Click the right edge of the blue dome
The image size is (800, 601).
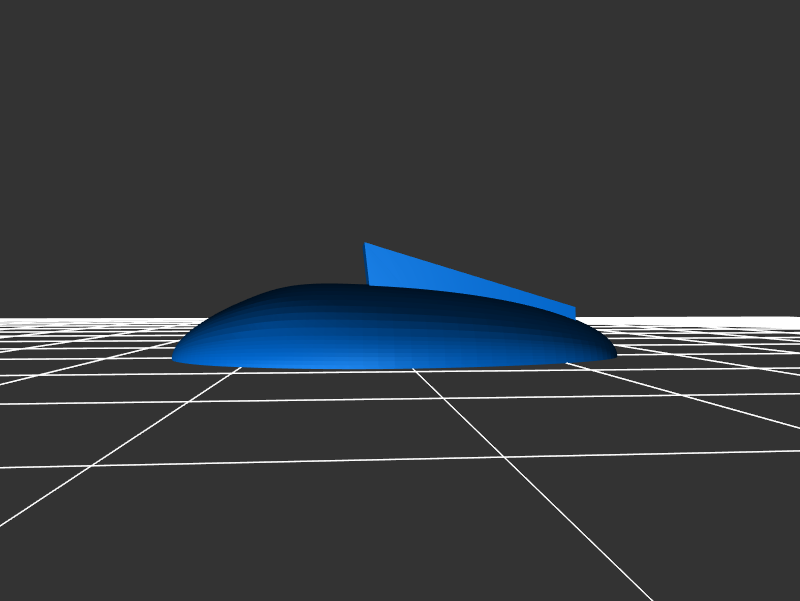pyautogui.click(x=612, y=353)
